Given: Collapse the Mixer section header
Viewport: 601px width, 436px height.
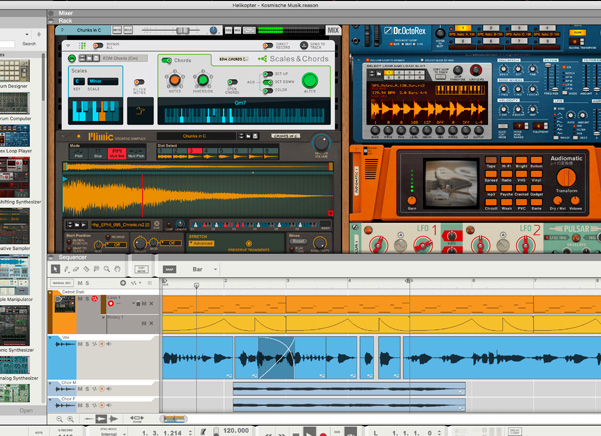Looking at the screenshot, I should click(51, 13).
